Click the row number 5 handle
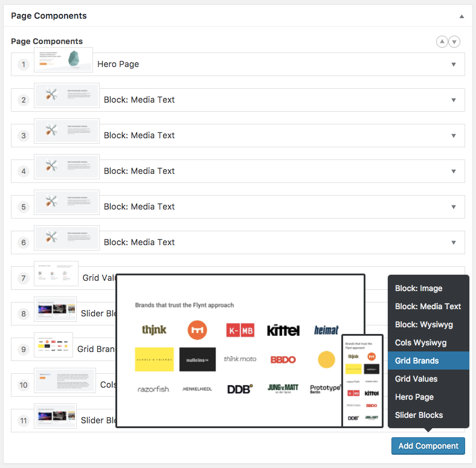476x468 pixels. pyautogui.click(x=24, y=207)
